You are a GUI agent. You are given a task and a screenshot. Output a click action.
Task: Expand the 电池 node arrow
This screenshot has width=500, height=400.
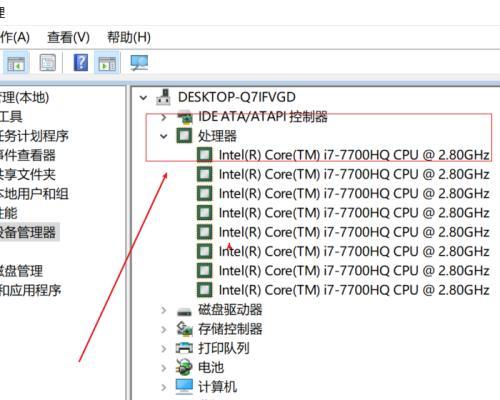[164, 368]
